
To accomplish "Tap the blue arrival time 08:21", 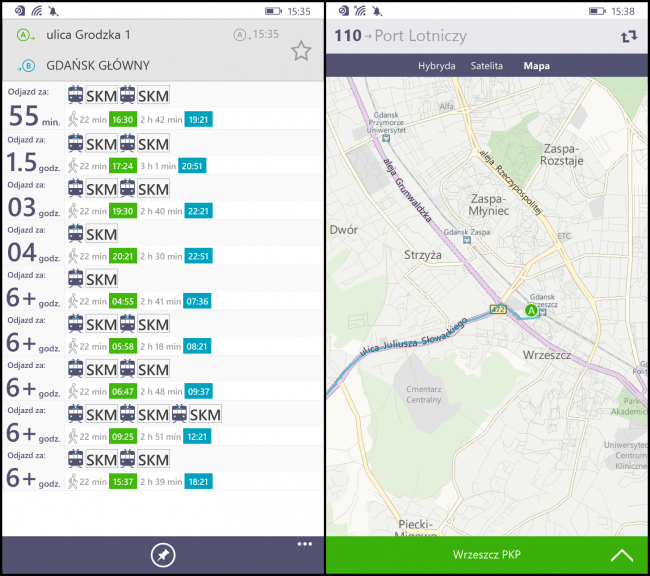I will (197, 347).
